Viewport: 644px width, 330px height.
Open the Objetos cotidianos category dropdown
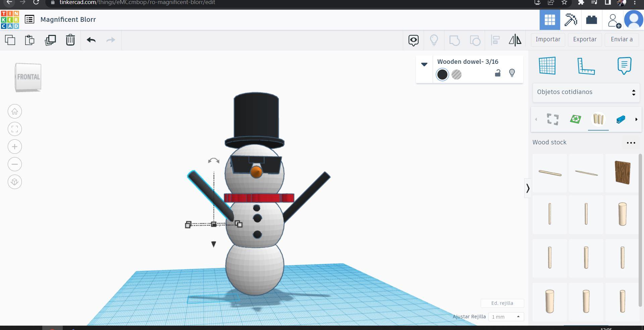(x=586, y=92)
